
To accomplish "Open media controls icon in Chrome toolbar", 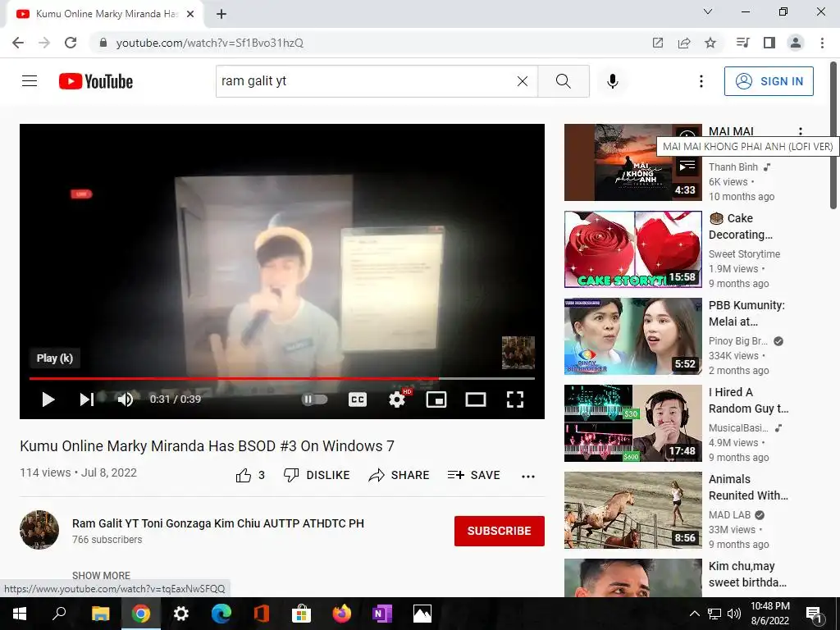I will click(742, 43).
